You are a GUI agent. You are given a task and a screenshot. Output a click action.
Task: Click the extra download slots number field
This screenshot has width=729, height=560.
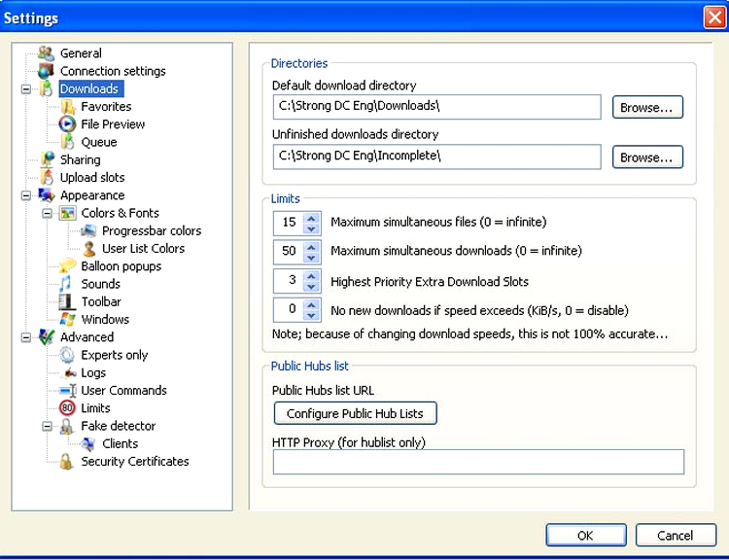coord(289,281)
